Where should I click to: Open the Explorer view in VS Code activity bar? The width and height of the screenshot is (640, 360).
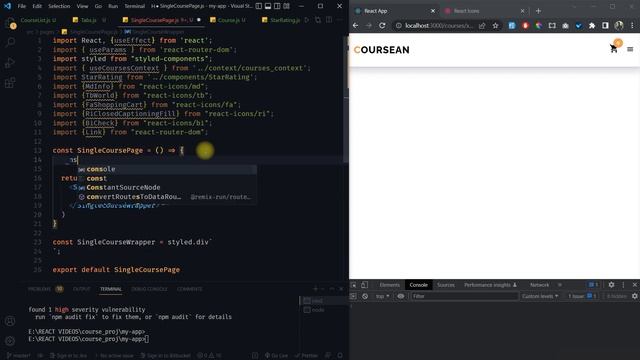click(x=10, y=24)
